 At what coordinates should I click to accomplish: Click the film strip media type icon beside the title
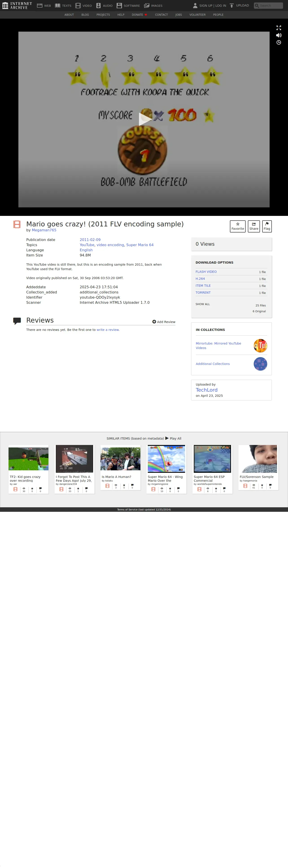click(x=17, y=224)
